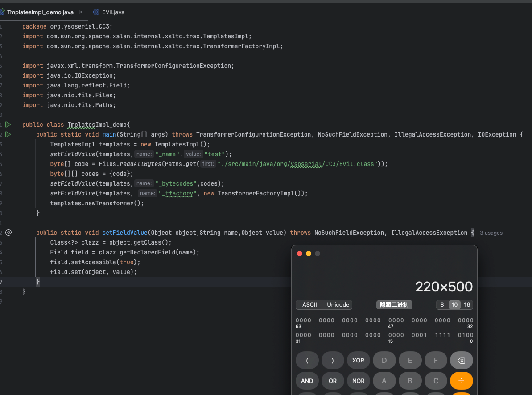This screenshot has height=395, width=532.
Task: Click the 'name:' hint before "_name"
Action: pyautogui.click(x=144, y=154)
